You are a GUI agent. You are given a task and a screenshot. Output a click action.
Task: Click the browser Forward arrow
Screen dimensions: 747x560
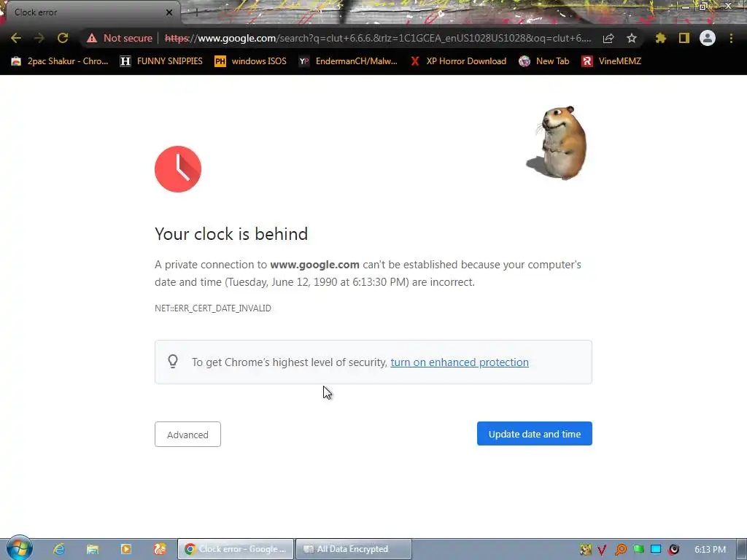pyautogui.click(x=39, y=38)
